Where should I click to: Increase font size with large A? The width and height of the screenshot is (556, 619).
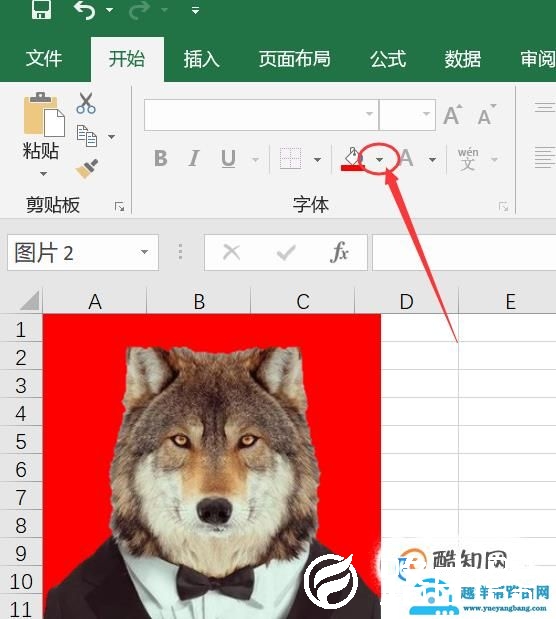[453, 115]
